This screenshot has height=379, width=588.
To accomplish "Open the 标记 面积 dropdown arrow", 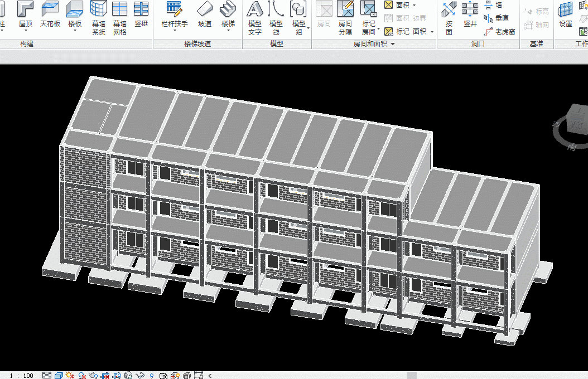I will pyautogui.click(x=432, y=32).
